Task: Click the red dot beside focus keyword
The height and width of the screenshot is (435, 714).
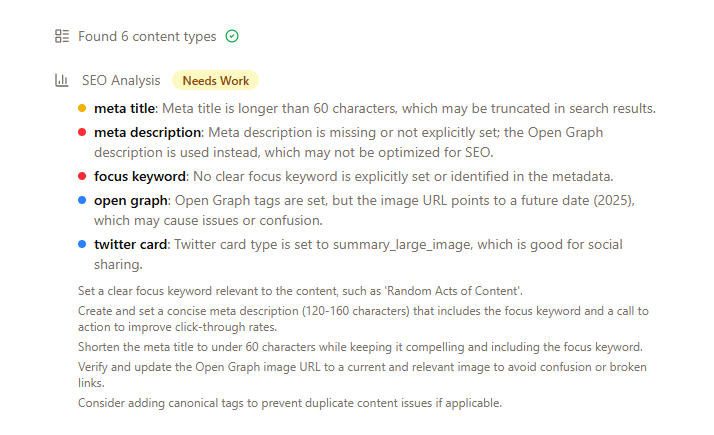Action: pos(82,176)
